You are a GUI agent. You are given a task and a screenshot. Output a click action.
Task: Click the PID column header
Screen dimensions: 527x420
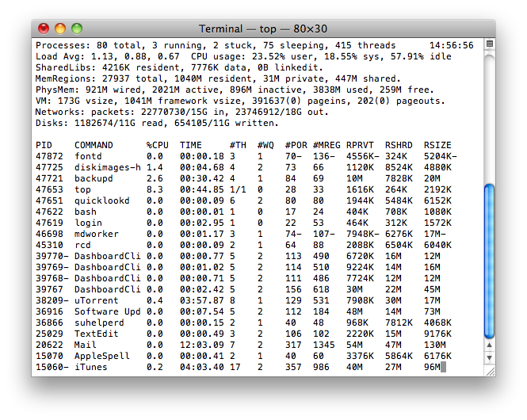click(x=44, y=145)
